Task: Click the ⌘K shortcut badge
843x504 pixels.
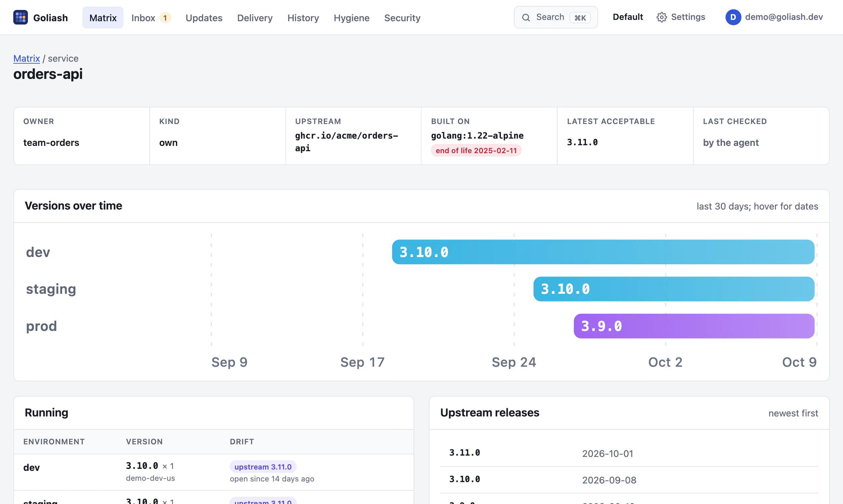Action: click(580, 18)
